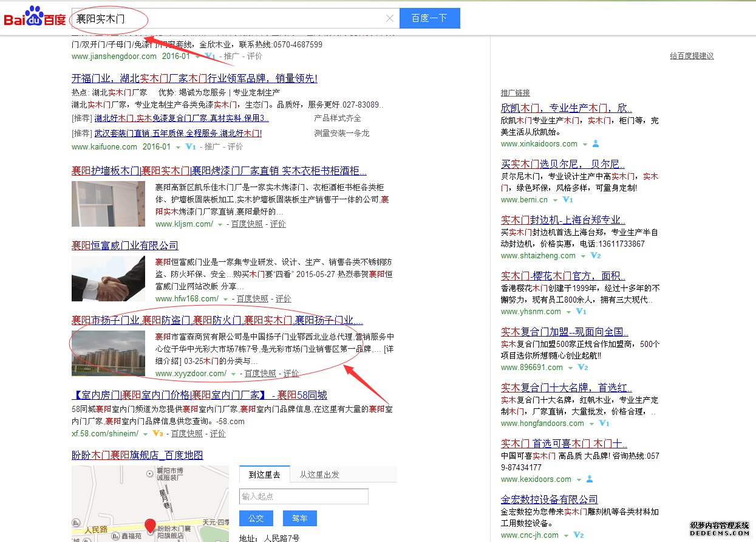The width and height of the screenshot is (756, 542).
Task: Click the 驾车 route button
Action: click(x=300, y=518)
